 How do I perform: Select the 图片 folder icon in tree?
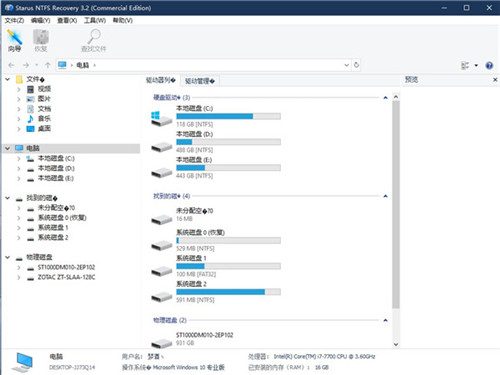[x=30, y=99]
